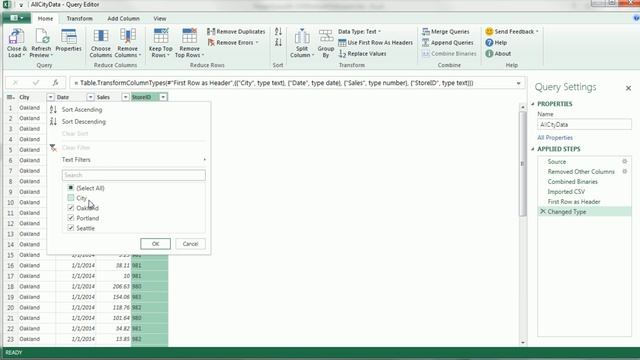
Task: Open the Removed Other Columns step gear
Action: coord(624,171)
